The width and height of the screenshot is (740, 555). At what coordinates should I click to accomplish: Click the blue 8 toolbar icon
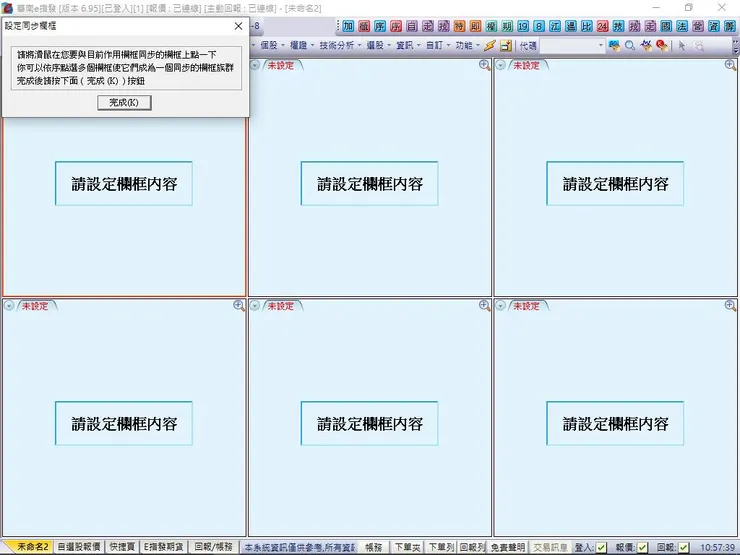click(539, 26)
